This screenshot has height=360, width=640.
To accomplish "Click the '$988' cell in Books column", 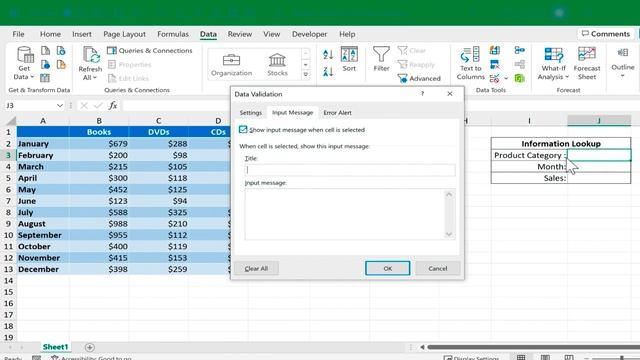I will (x=99, y=224).
